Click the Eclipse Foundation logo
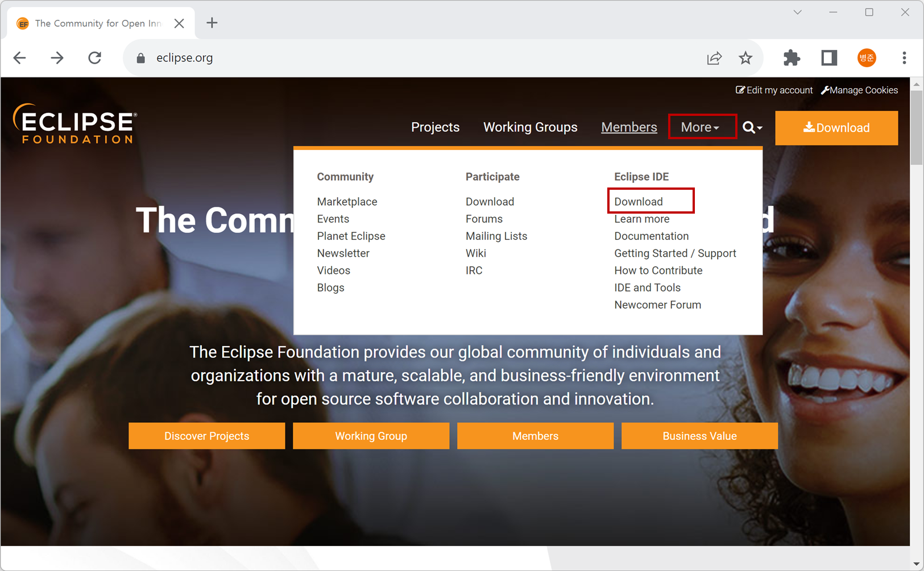Image resolution: width=924 pixels, height=571 pixels. [75, 123]
